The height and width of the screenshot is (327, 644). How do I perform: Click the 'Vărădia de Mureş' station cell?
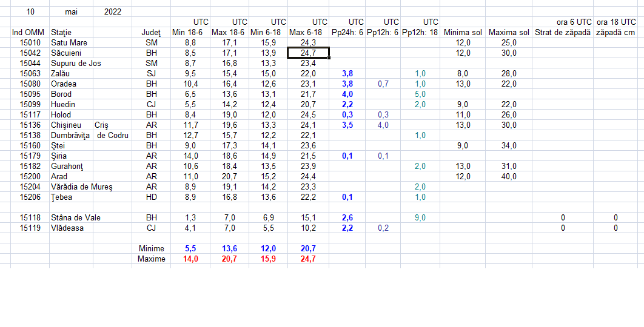[x=82, y=187]
